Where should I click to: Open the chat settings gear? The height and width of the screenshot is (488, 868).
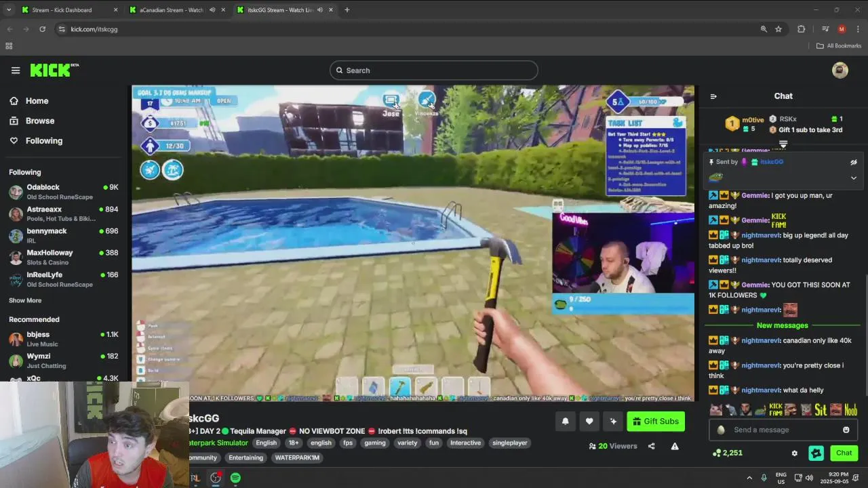point(795,453)
